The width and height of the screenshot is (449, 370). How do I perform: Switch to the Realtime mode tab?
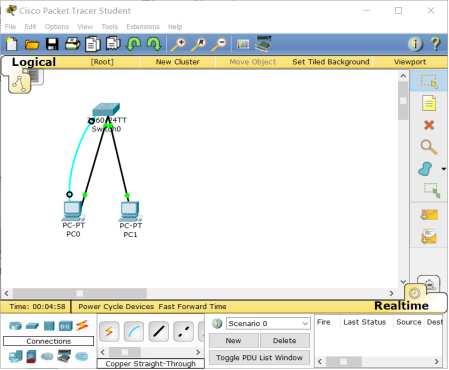tap(401, 306)
